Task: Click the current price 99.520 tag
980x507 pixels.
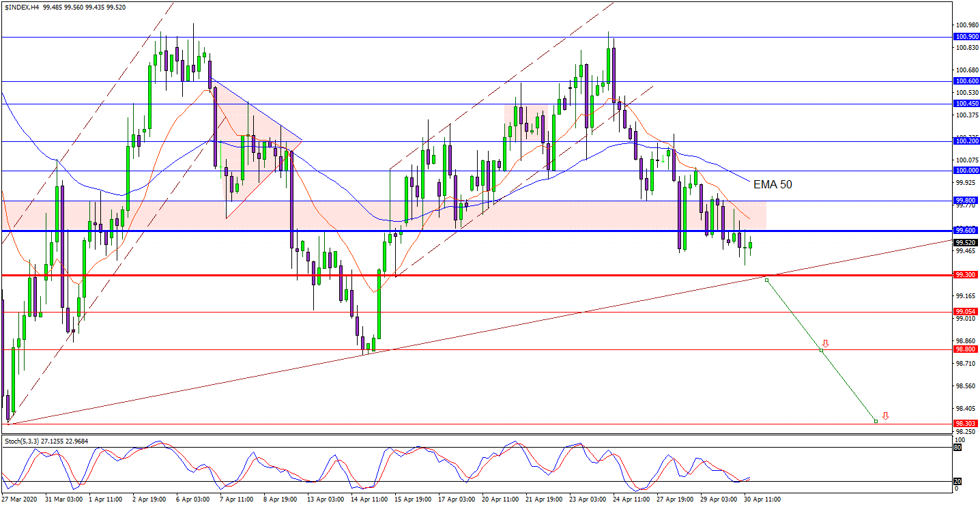Action: pyautogui.click(x=966, y=242)
